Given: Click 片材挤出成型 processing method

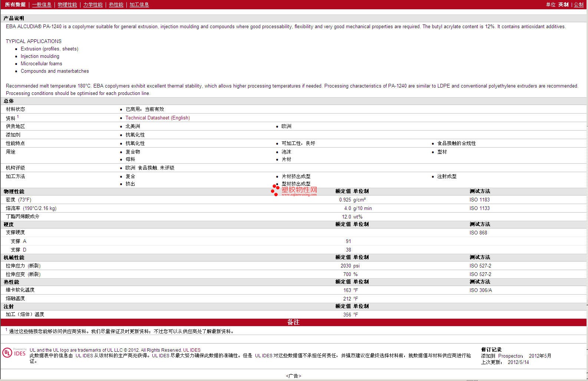Looking at the screenshot, I should click(296, 176).
